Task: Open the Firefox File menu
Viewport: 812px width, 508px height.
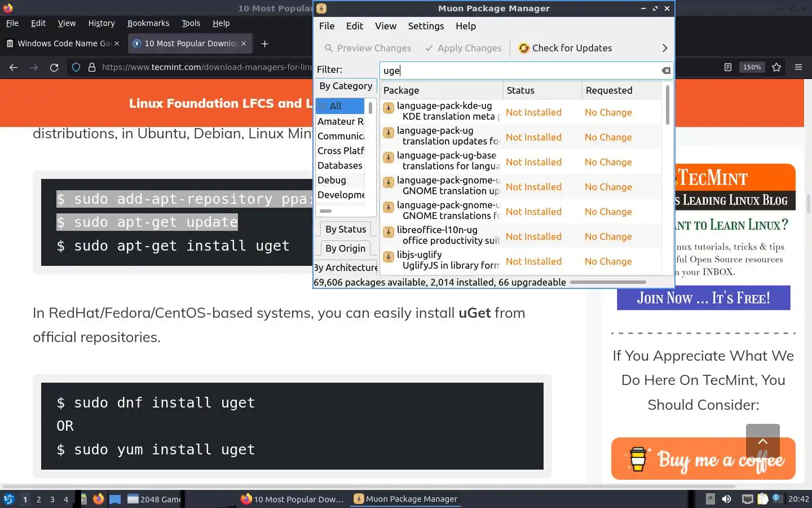Action: pos(12,23)
